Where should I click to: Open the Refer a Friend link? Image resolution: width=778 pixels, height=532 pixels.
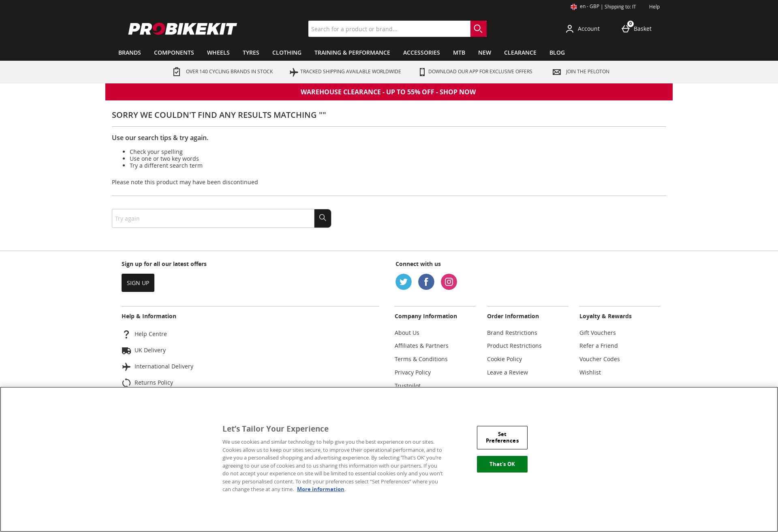tap(598, 346)
